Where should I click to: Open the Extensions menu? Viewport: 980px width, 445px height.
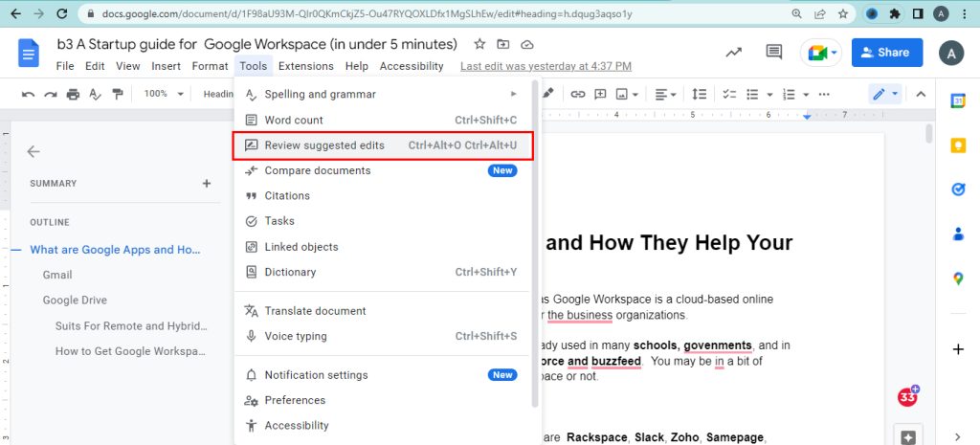[x=306, y=66]
